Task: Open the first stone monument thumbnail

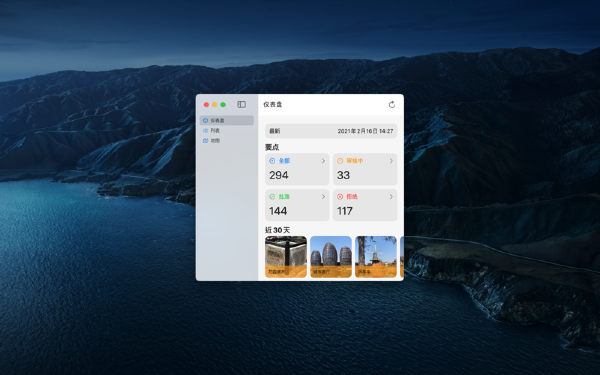Action: point(286,257)
